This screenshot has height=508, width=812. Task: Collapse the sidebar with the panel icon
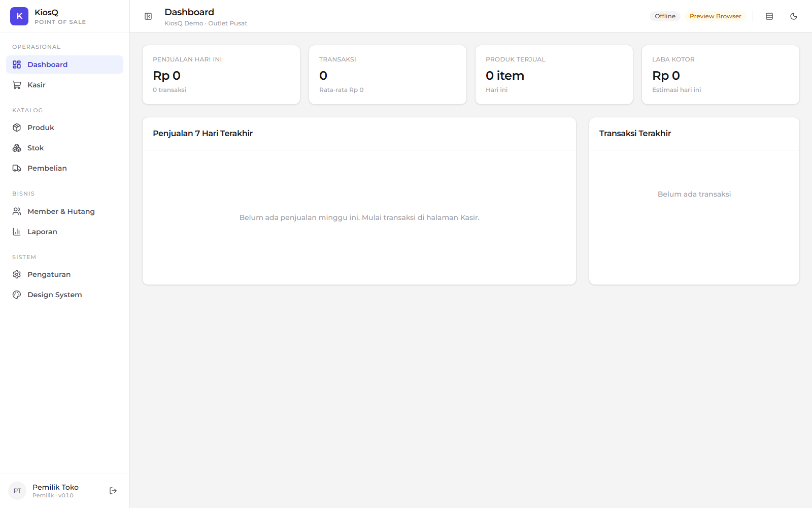point(148,16)
